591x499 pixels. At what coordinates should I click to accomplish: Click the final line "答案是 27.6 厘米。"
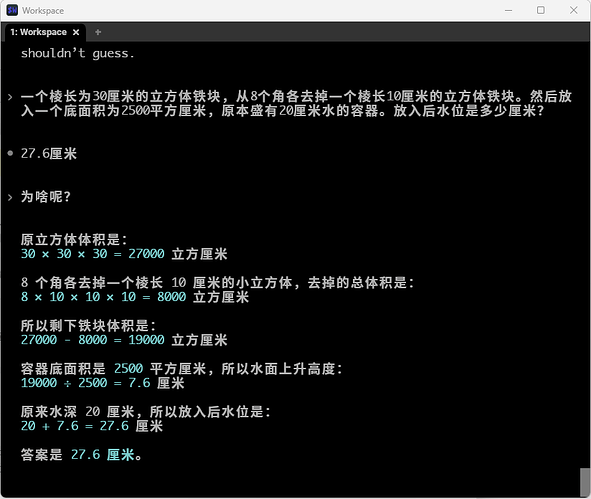(x=81, y=455)
